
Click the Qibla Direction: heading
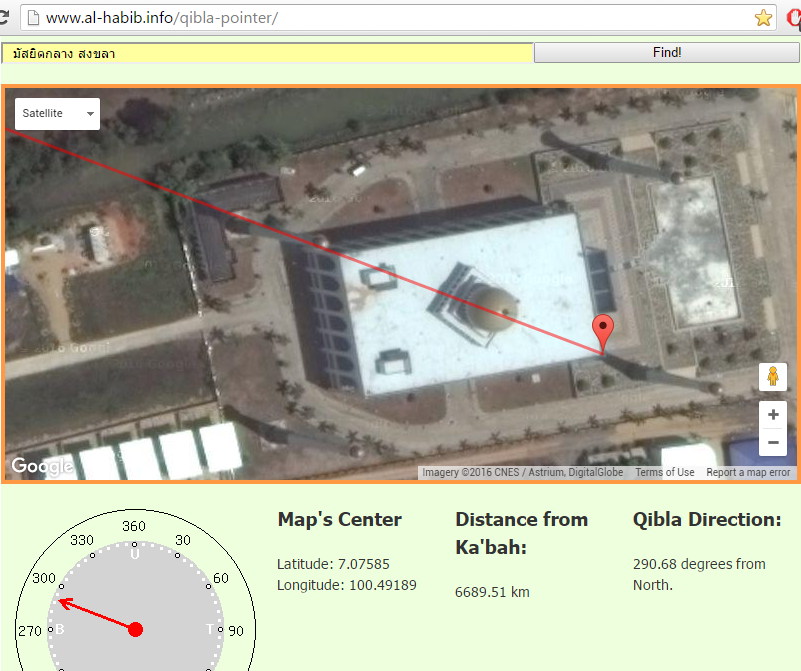pos(707,519)
